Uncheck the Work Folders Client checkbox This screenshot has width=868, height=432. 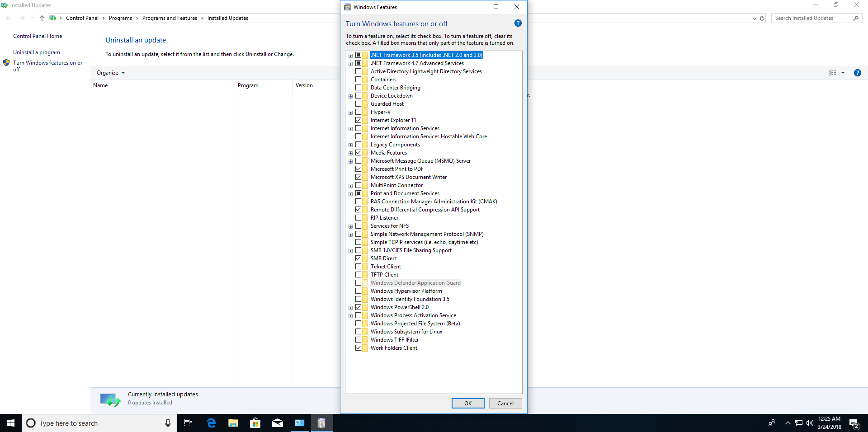[x=359, y=348]
